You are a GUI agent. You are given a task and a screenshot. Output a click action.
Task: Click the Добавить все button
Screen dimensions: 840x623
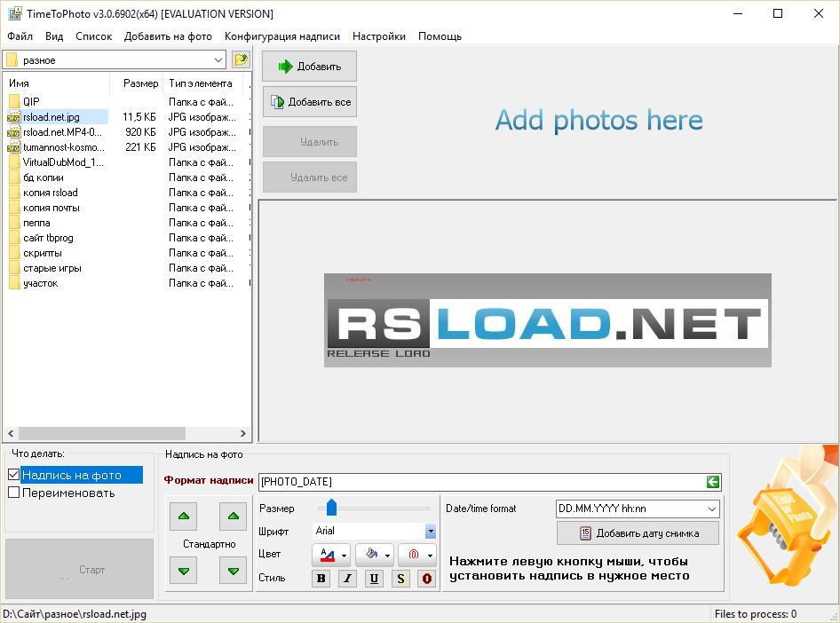(x=309, y=102)
